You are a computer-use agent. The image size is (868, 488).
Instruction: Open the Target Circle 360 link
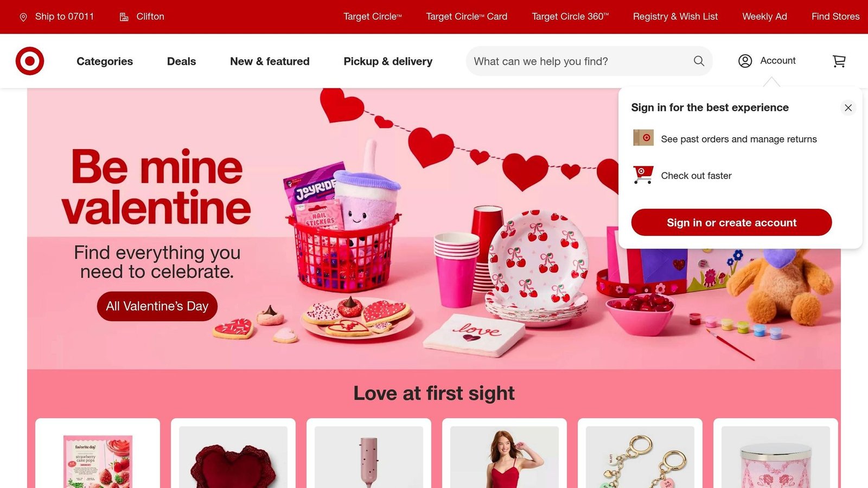tap(570, 16)
